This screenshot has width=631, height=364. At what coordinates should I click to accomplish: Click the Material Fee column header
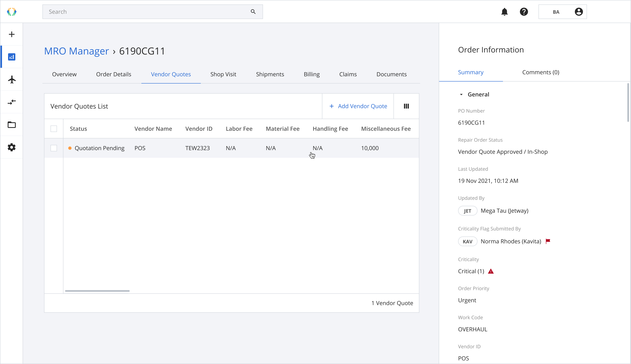(x=282, y=129)
